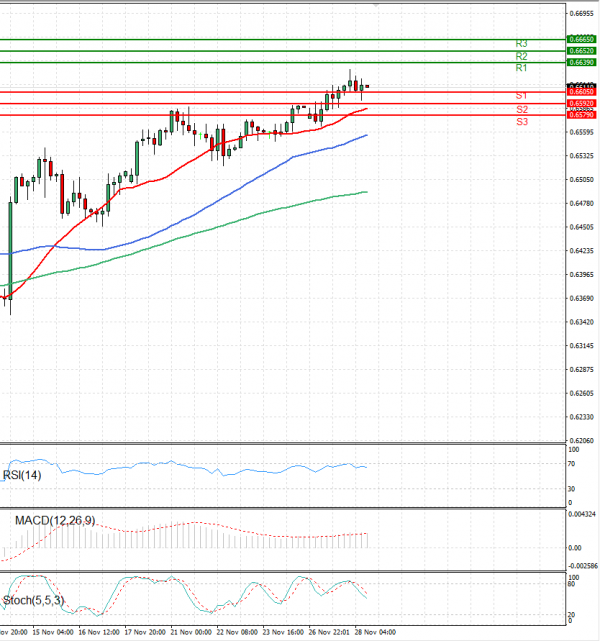This screenshot has width=600, height=641.
Task: Click the Stochastic 80 level value
Action: pos(571,584)
